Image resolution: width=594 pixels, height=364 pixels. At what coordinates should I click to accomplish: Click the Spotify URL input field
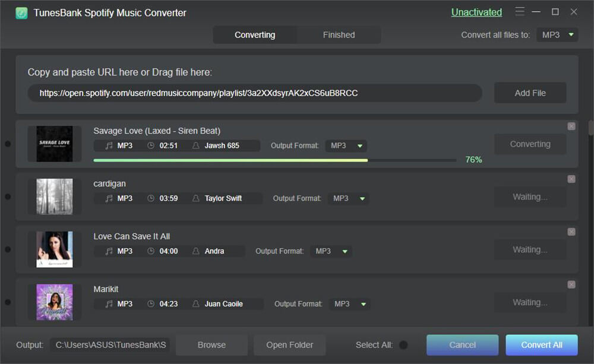tap(255, 93)
